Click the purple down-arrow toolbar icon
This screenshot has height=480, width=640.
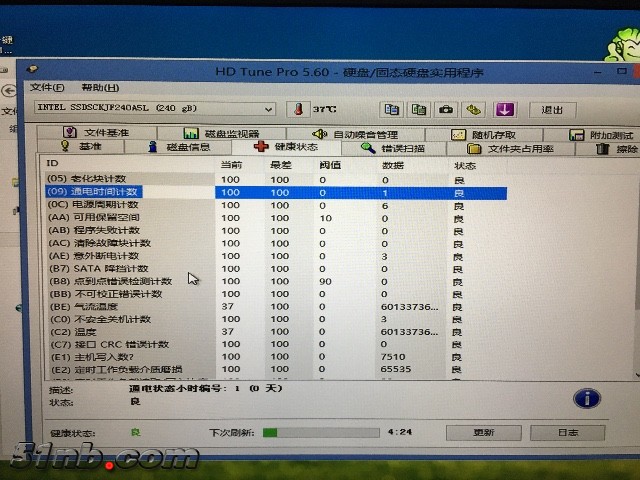point(505,109)
